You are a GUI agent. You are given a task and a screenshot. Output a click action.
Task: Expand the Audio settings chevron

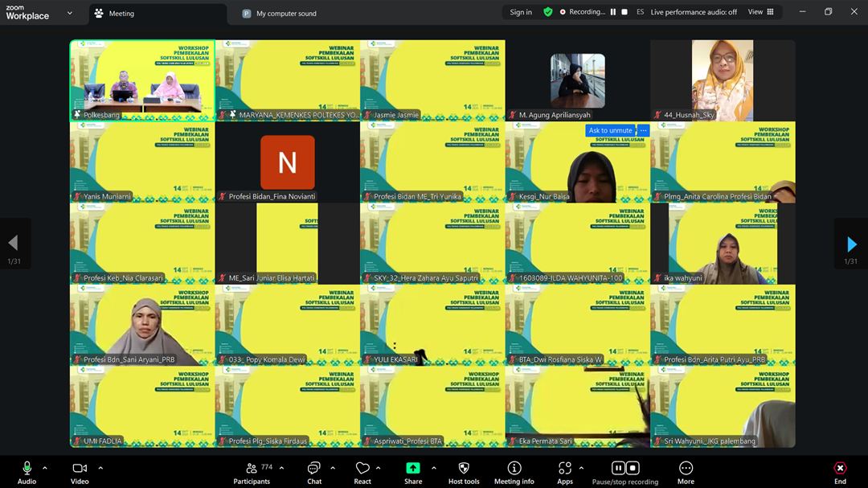45,467
